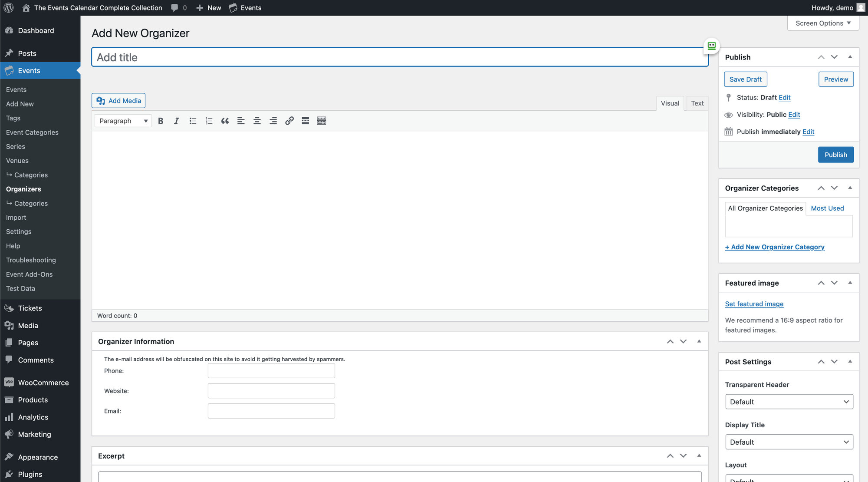Move Post Settings panel up
Screen dimensions: 868x482
pos(821,362)
